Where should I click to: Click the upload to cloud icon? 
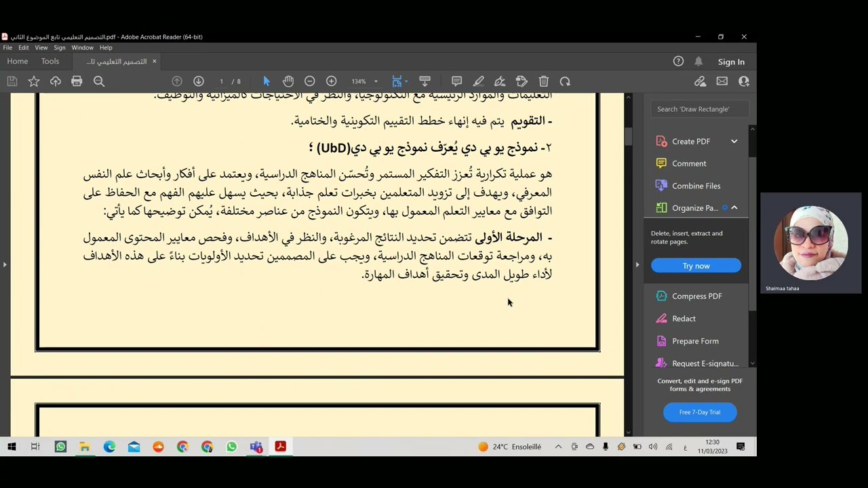pyautogui.click(x=56, y=81)
